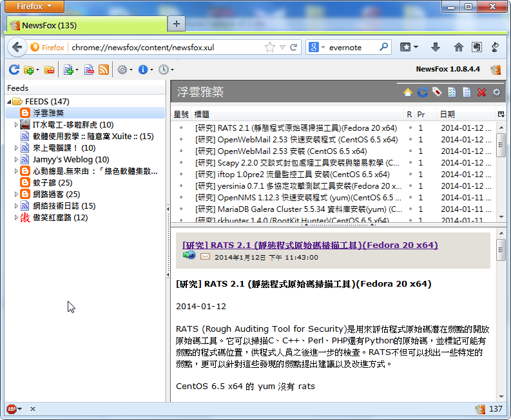Toggle star on iftop 1.0pre2 article

coord(181,175)
